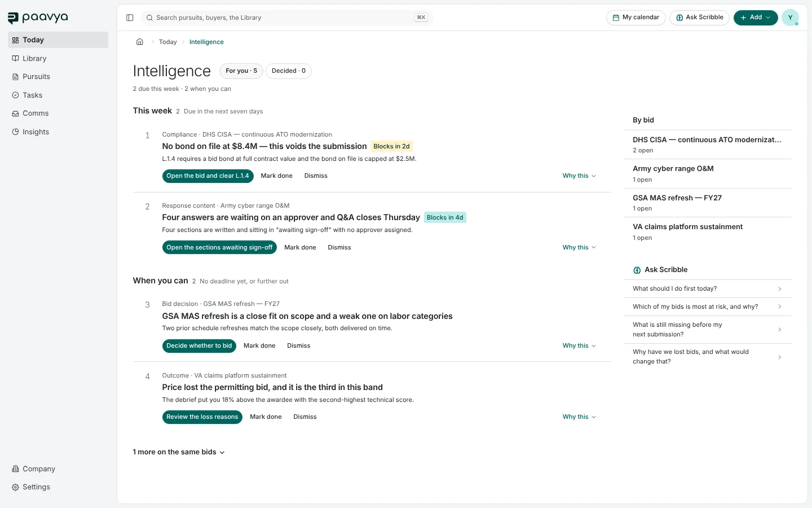
Task: Select Today in the sidebar
Action: click(58, 40)
